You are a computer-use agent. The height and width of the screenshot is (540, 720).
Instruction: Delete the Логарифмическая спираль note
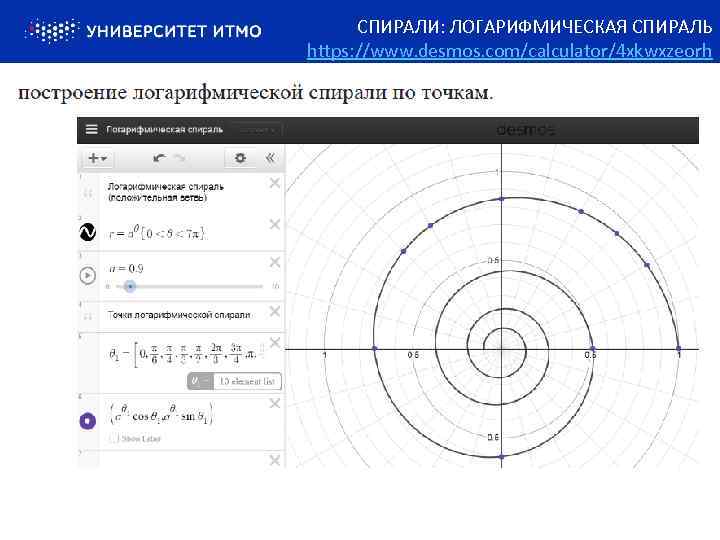275,183
